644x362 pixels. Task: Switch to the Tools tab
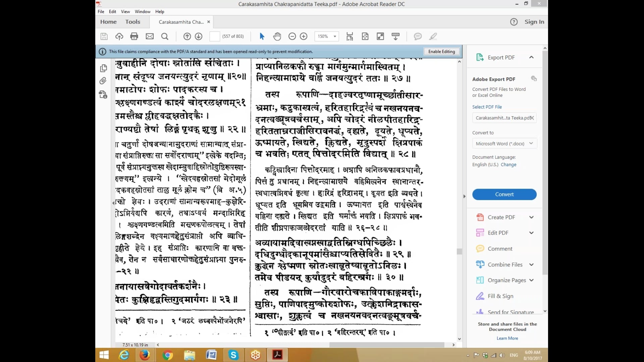(132, 22)
